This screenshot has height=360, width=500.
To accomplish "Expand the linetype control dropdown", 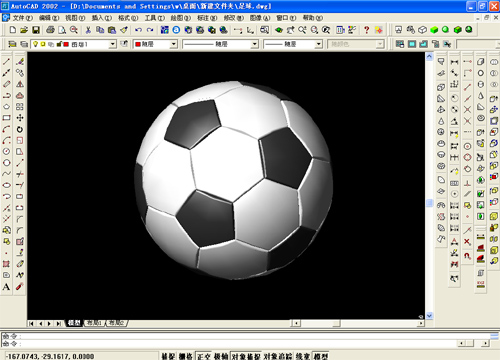I will click(255, 44).
